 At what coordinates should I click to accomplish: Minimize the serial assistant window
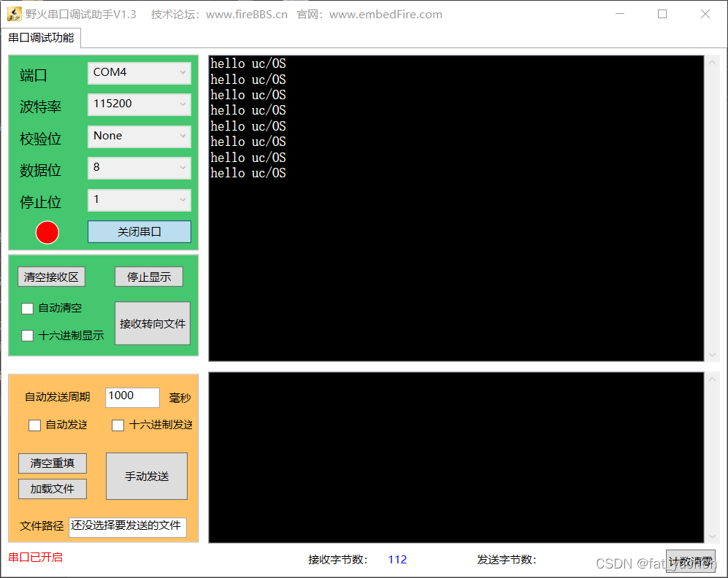(620, 14)
